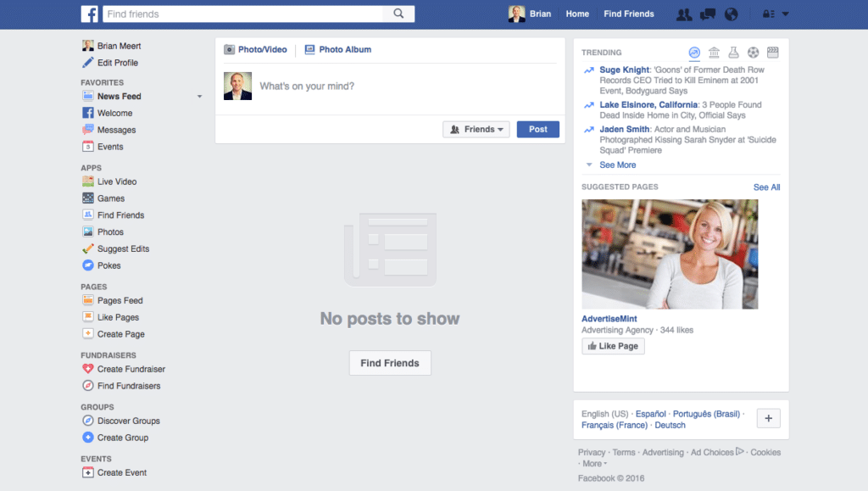The width and height of the screenshot is (868, 491).
Task: Open AdvertiseMint page link
Action: pos(609,319)
